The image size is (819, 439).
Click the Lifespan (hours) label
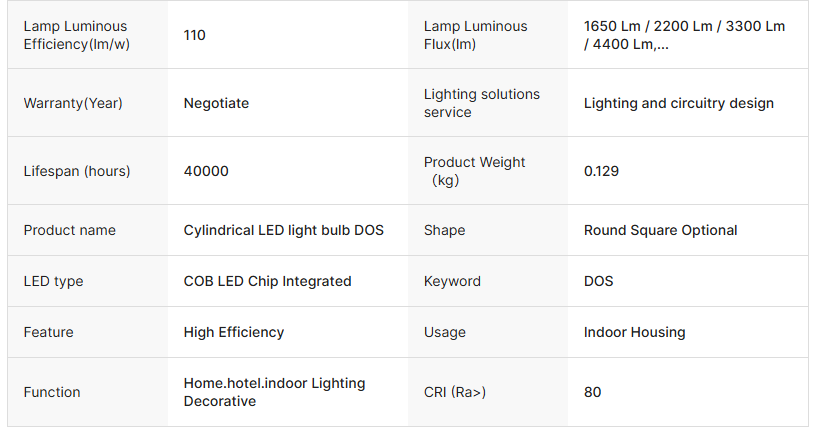[x=77, y=171]
